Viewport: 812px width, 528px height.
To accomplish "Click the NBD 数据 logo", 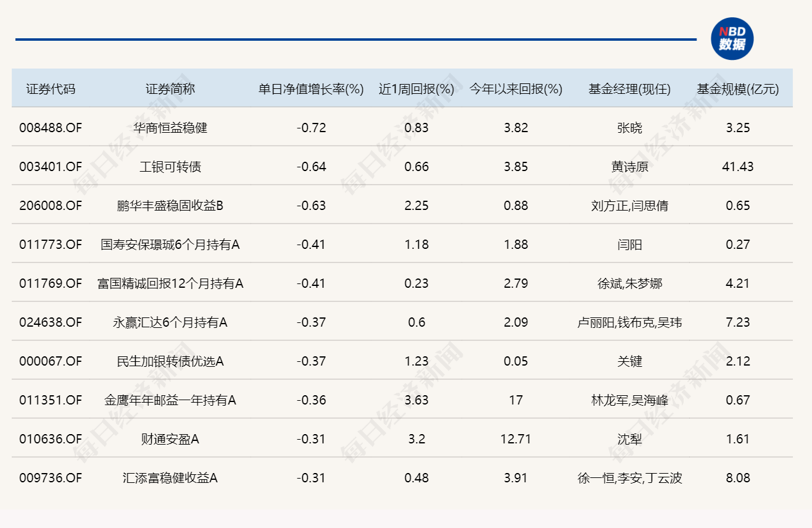I will [734, 37].
